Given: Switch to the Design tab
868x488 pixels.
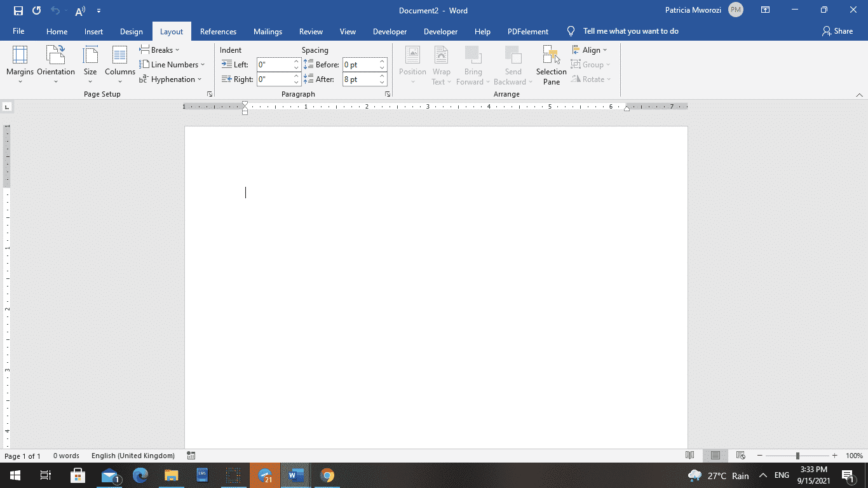Looking at the screenshot, I should [x=132, y=31].
